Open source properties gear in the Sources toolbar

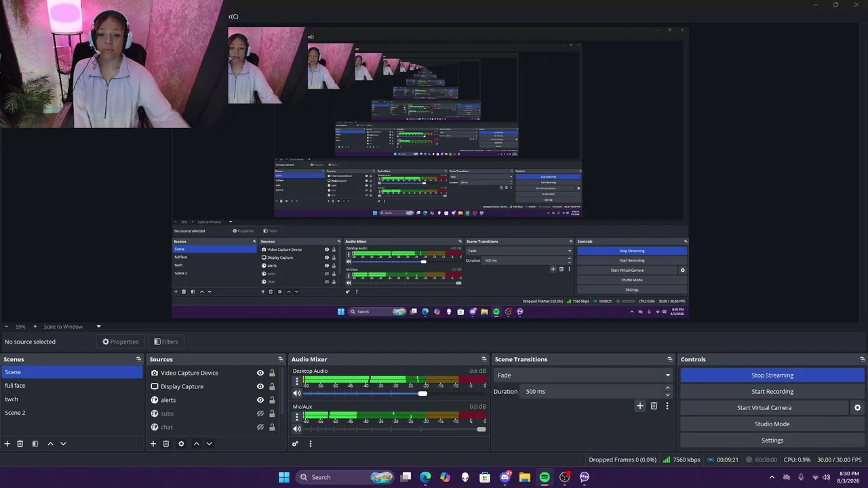[x=181, y=444]
